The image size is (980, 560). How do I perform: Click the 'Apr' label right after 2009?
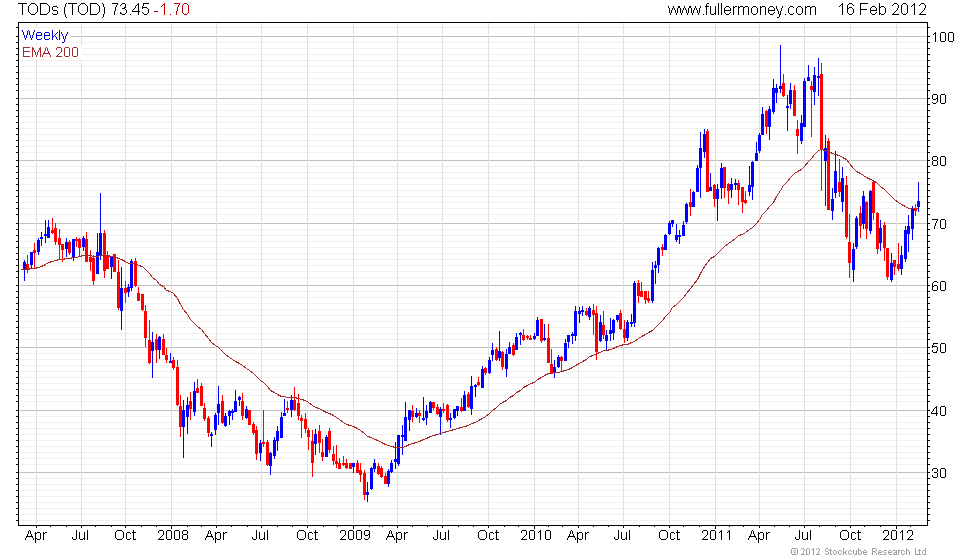point(397,536)
